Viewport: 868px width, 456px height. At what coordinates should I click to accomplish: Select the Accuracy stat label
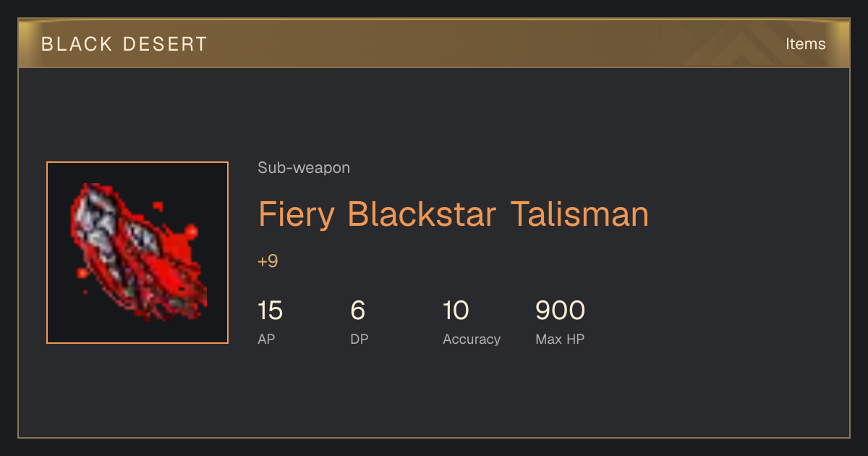point(472,339)
